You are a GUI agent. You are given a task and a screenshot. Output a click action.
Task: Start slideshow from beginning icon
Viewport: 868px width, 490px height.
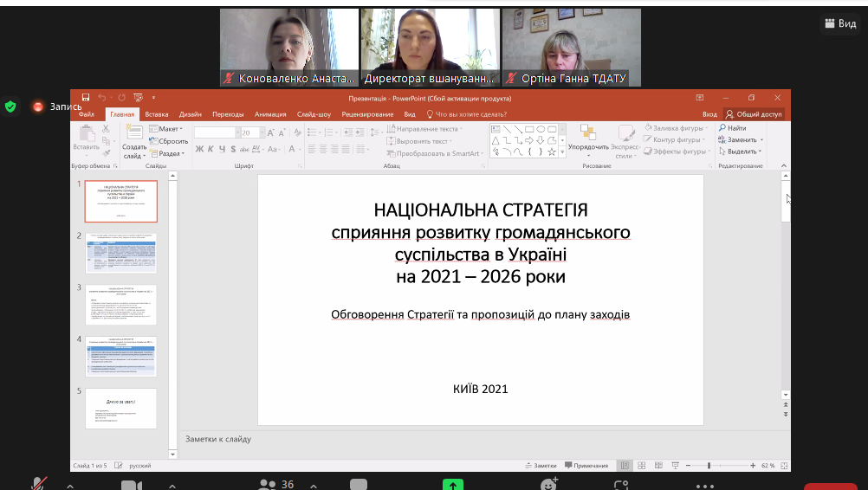tap(138, 97)
